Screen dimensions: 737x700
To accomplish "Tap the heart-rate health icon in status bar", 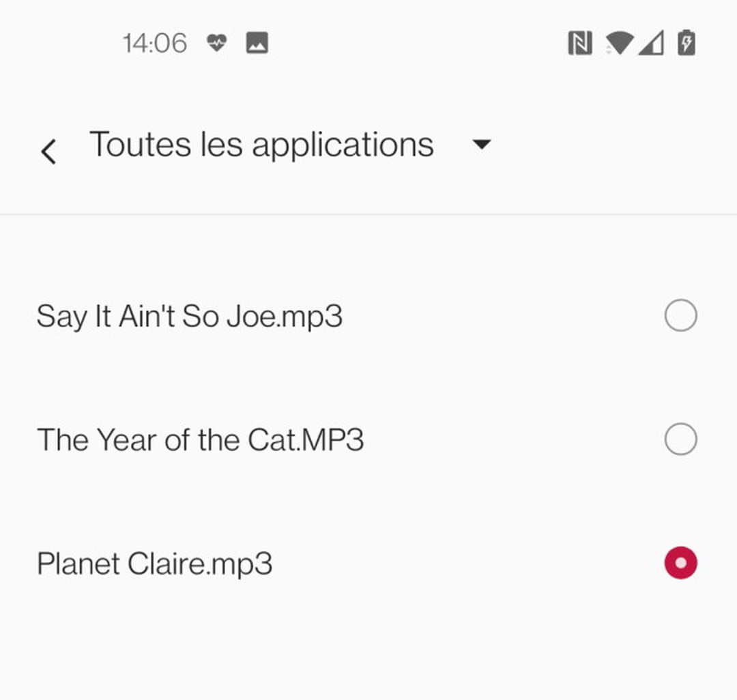I will coord(216,44).
